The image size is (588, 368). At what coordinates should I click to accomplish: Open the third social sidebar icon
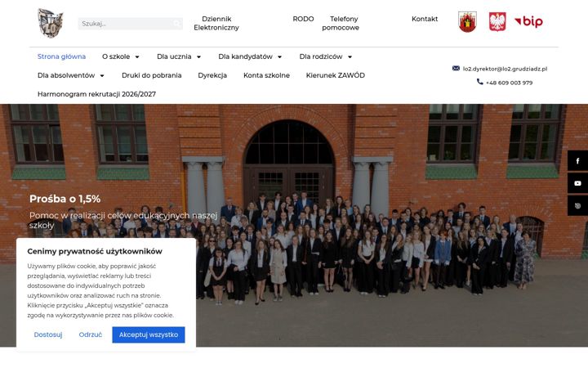click(577, 205)
